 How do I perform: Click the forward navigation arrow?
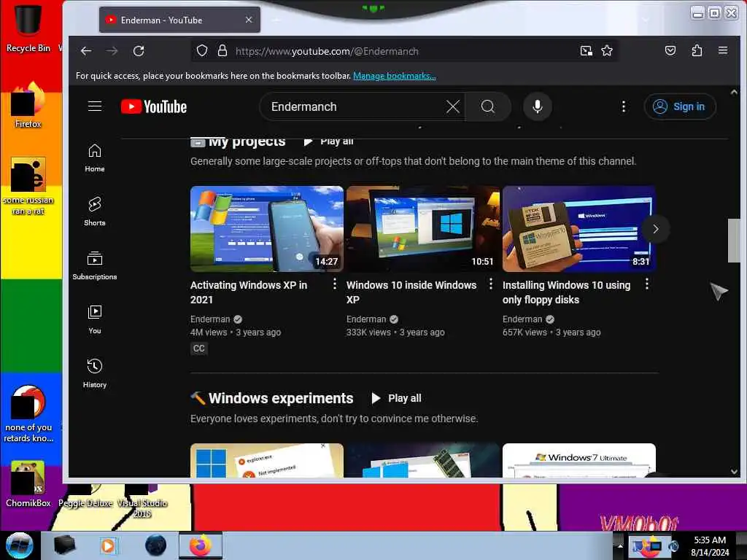(112, 51)
